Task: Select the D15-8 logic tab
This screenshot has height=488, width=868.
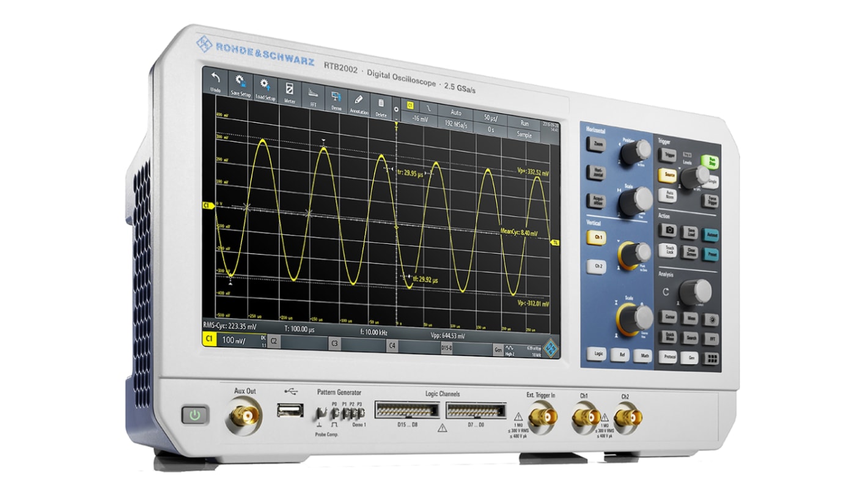Action: (x=447, y=347)
